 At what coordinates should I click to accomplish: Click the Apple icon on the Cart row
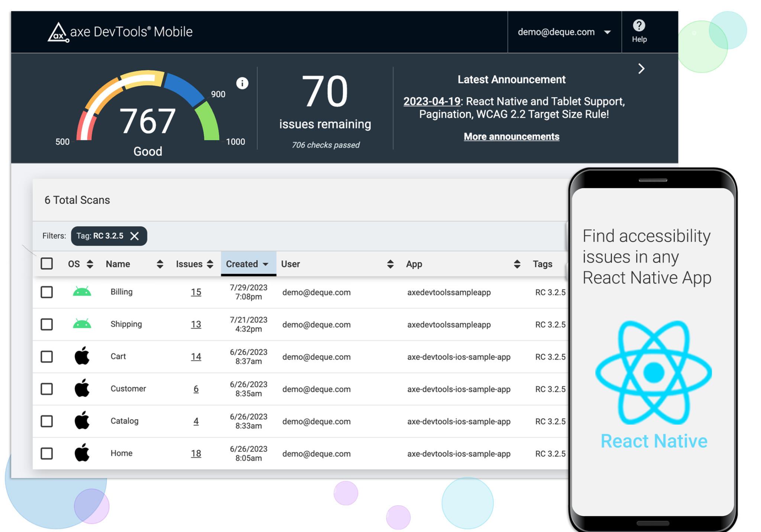point(82,356)
